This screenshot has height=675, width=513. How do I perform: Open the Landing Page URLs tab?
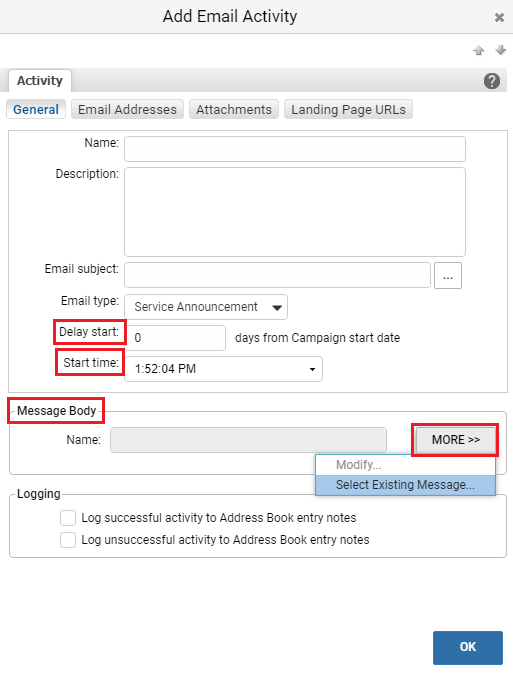348,109
